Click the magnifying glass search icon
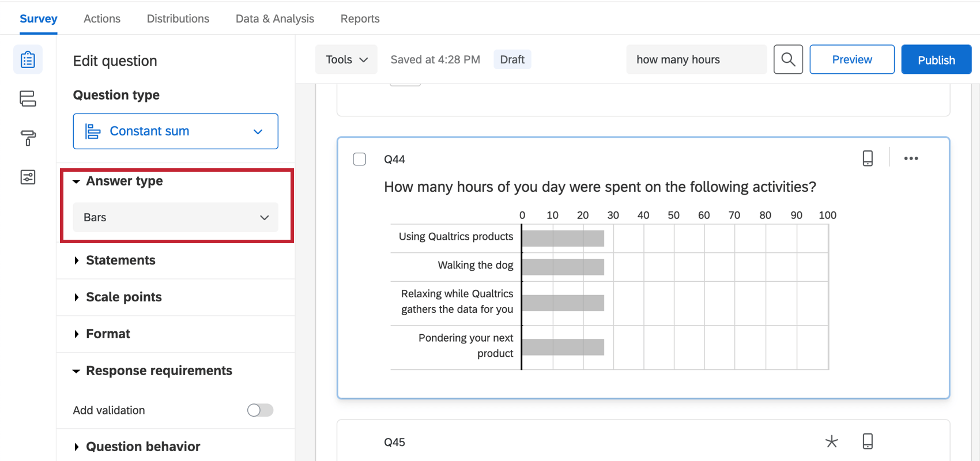Screen dimensions: 980x461 tap(788, 59)
